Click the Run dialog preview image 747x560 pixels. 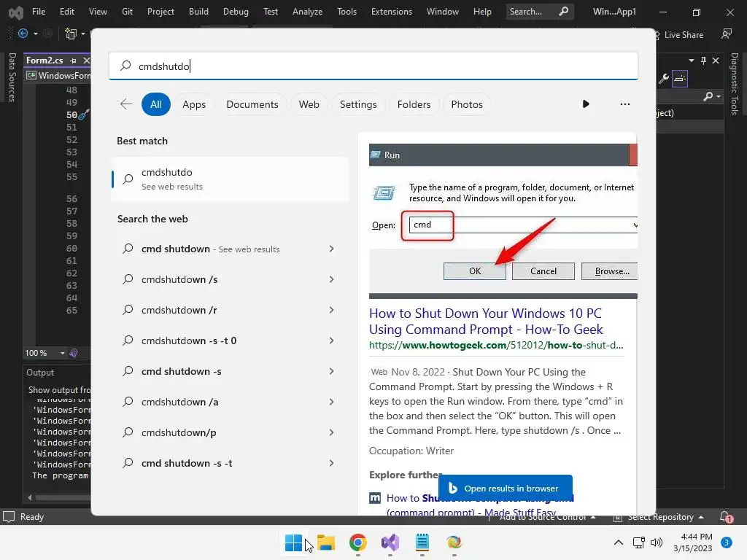pos(503,221)
